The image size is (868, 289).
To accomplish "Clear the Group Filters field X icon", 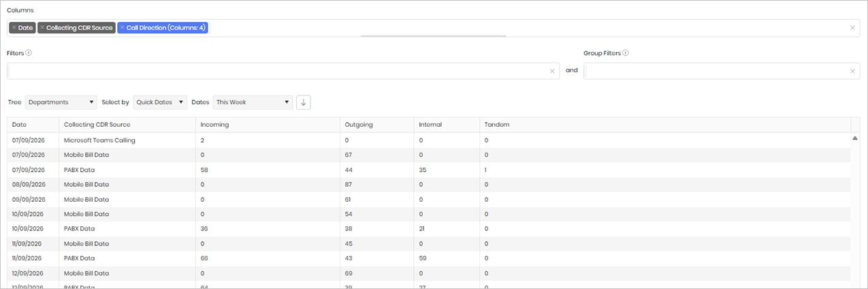I will click(x=852, y=71).
